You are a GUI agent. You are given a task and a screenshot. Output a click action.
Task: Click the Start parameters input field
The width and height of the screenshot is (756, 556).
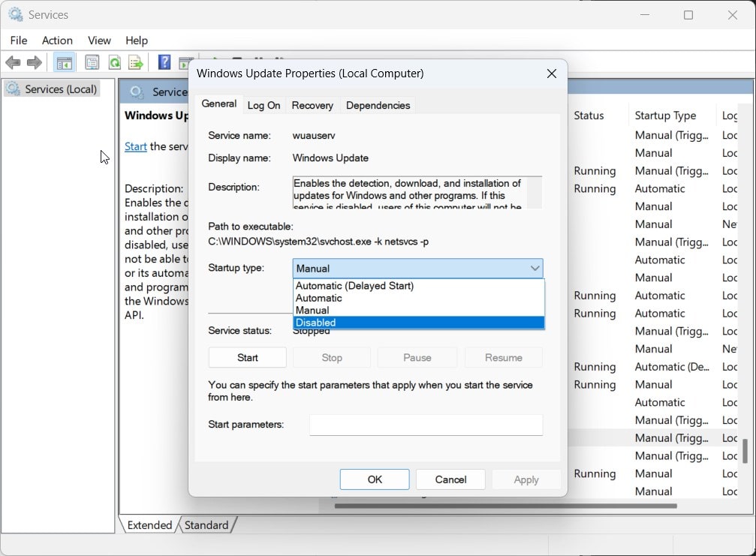(426, 425)
